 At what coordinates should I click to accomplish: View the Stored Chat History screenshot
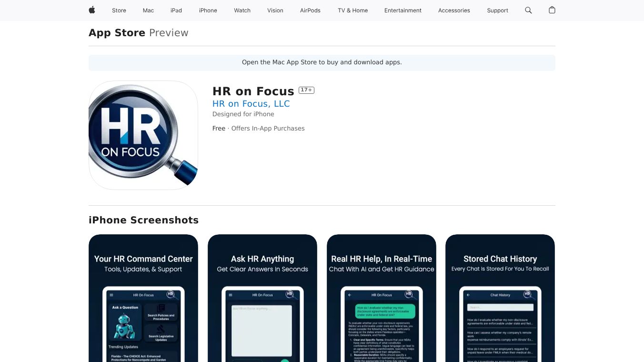click(x=500, y=298)
